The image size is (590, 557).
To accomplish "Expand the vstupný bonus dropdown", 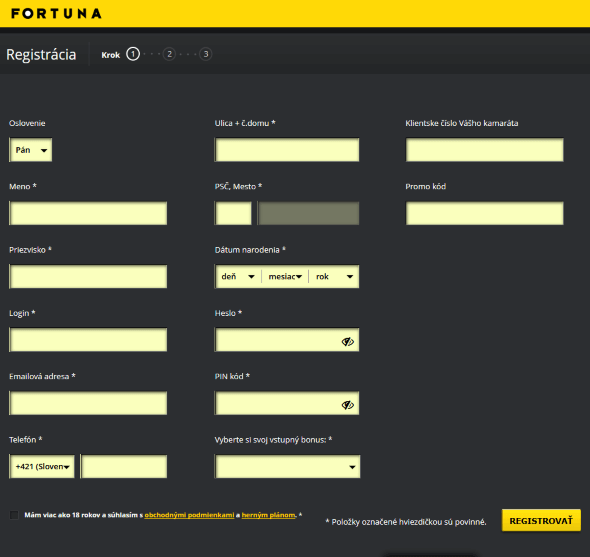I will tap(287, 467).
